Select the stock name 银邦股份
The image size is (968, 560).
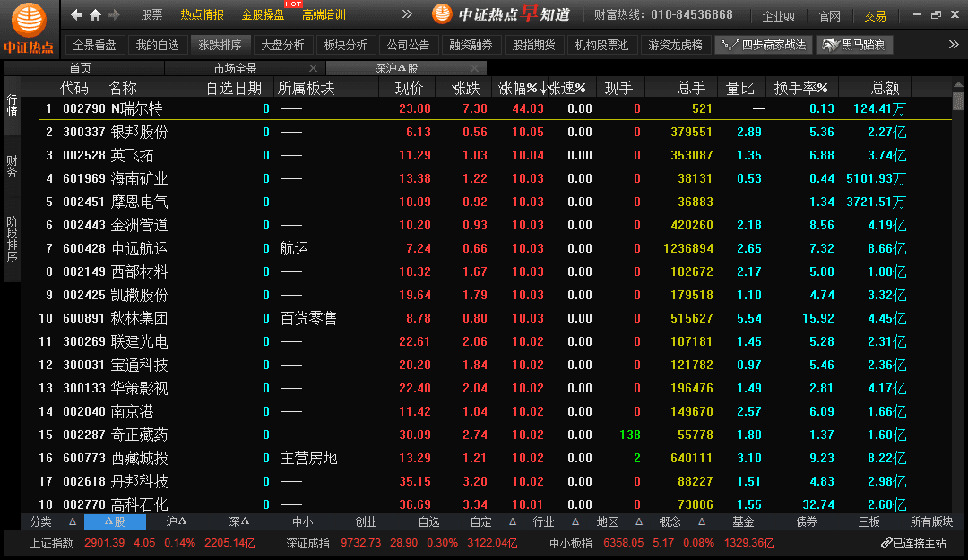pos(140,132)
